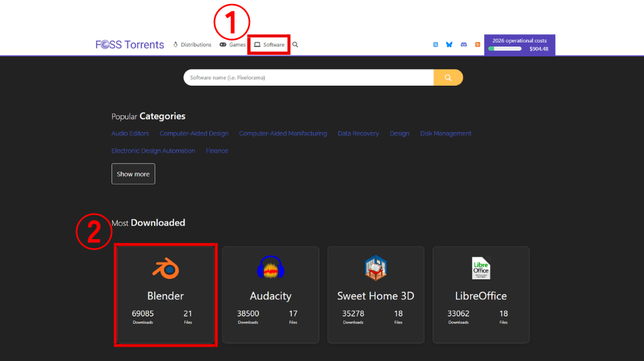Click the magnifier icon in the navbar
The width and height of the screenshot is (644, 361).
pyautogui.click(x=296, y=45)
